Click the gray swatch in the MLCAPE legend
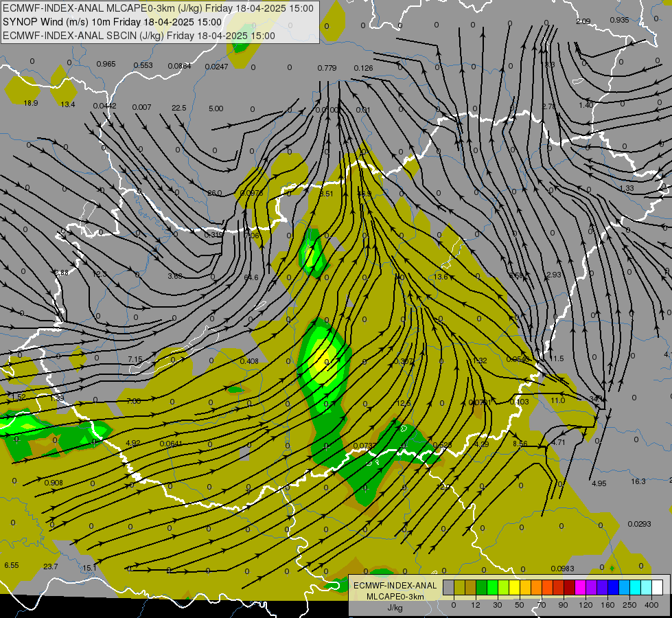 pos(449,587)
